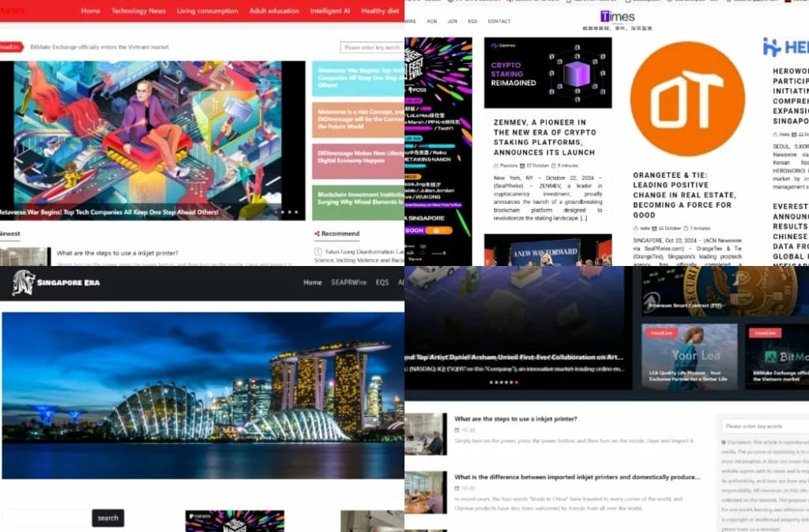This screenshot has height=532, width=809.
Task: Open the Intelligent AI nav item
Action: tap(329, 11)
